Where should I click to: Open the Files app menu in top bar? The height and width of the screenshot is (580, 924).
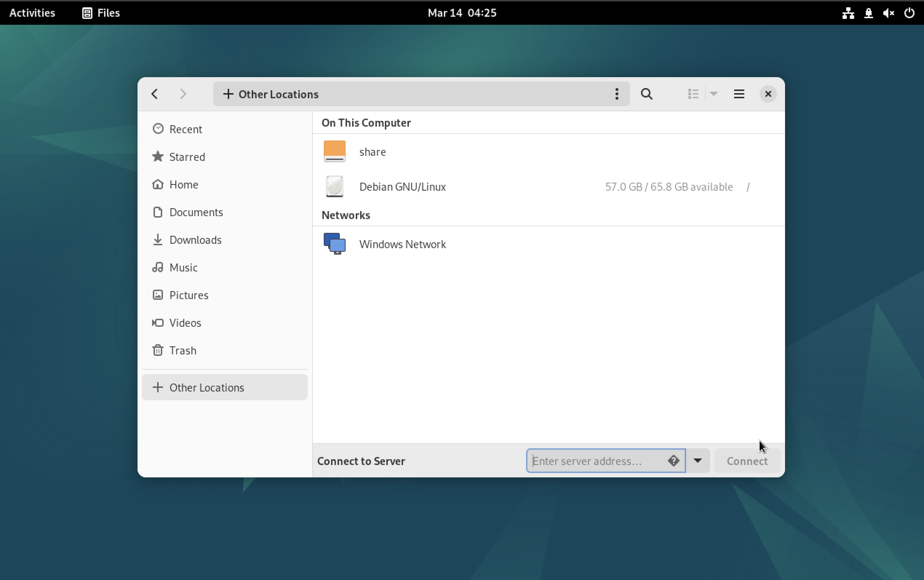point(101,13)
